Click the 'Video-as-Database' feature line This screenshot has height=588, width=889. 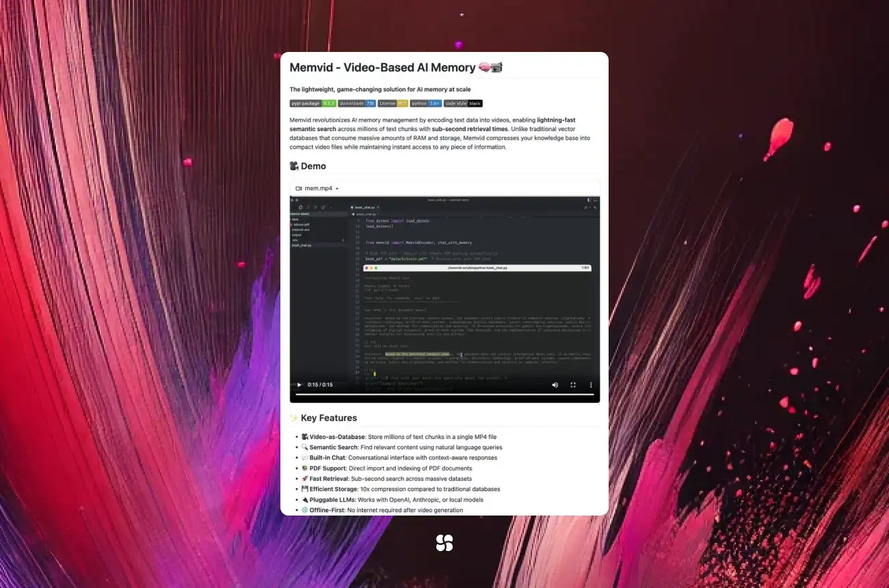click(399, 437)
